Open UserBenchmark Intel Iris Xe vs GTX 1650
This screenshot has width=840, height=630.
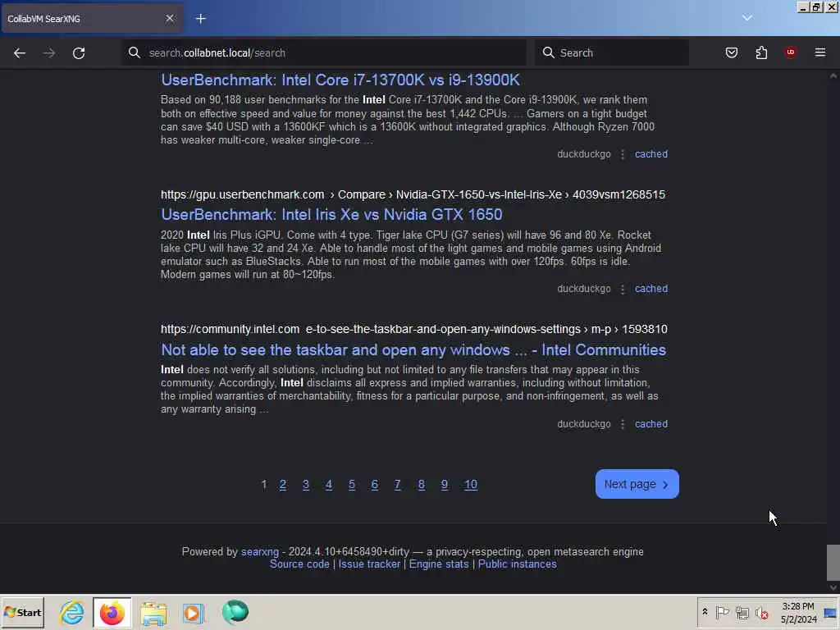331,214
